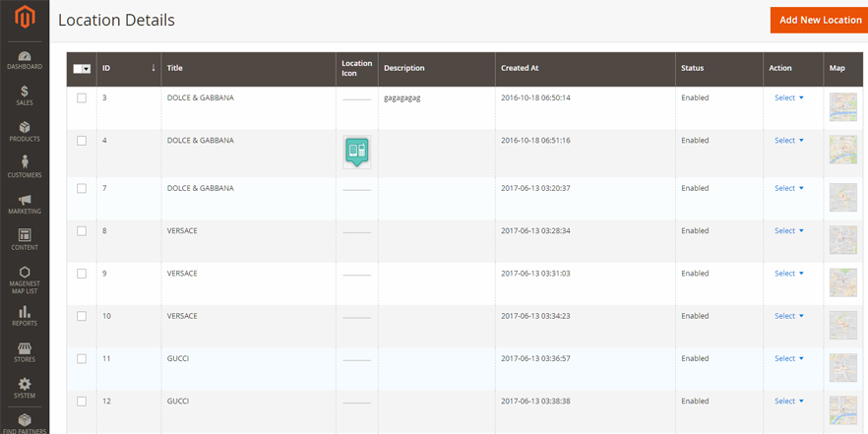Click the ID column sort arrow

[x=154, y=68]
